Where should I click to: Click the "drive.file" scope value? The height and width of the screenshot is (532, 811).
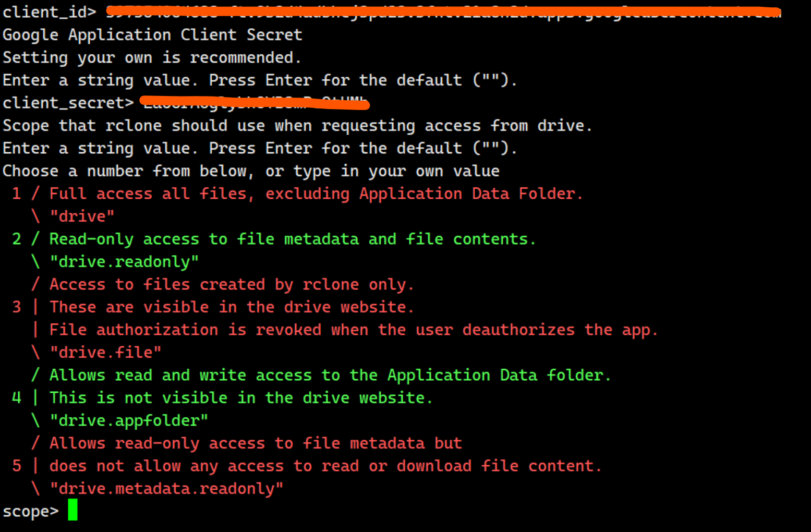pyautogui.click(x=105, y=353)
